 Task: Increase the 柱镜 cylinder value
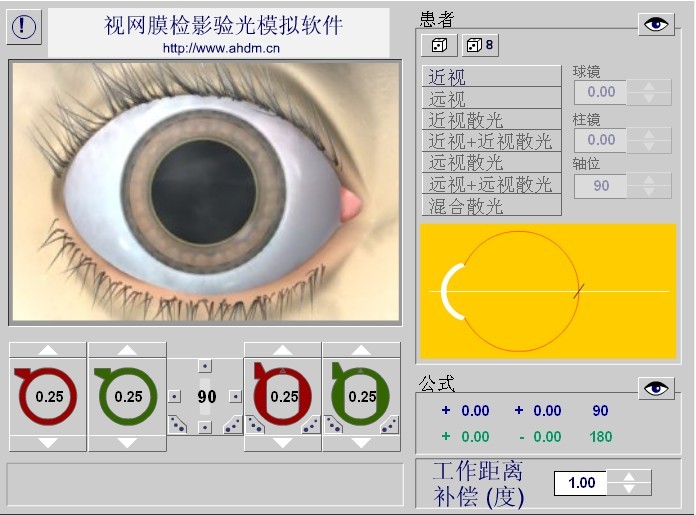click(649, 134)
